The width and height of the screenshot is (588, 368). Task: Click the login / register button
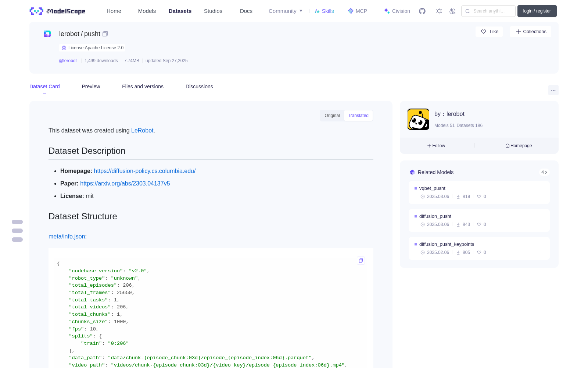click(537, 11)
